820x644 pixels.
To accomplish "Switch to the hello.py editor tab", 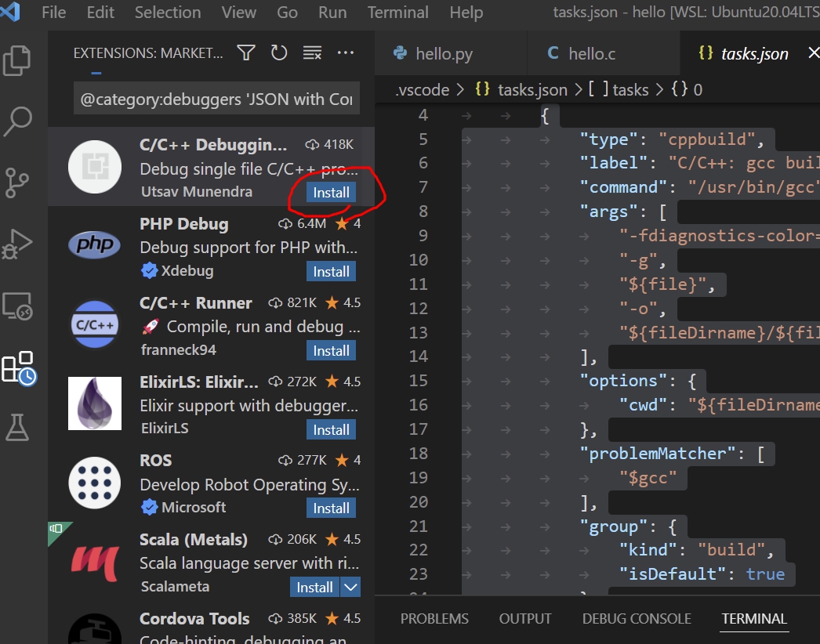I will coord(451,53).
